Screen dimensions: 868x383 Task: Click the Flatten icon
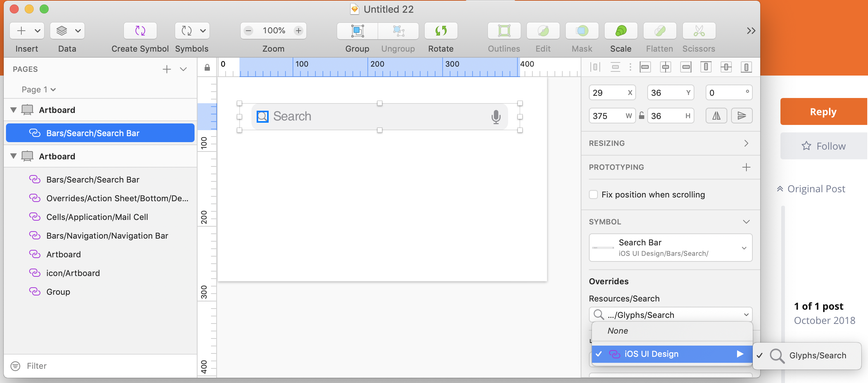coord(659,31)
